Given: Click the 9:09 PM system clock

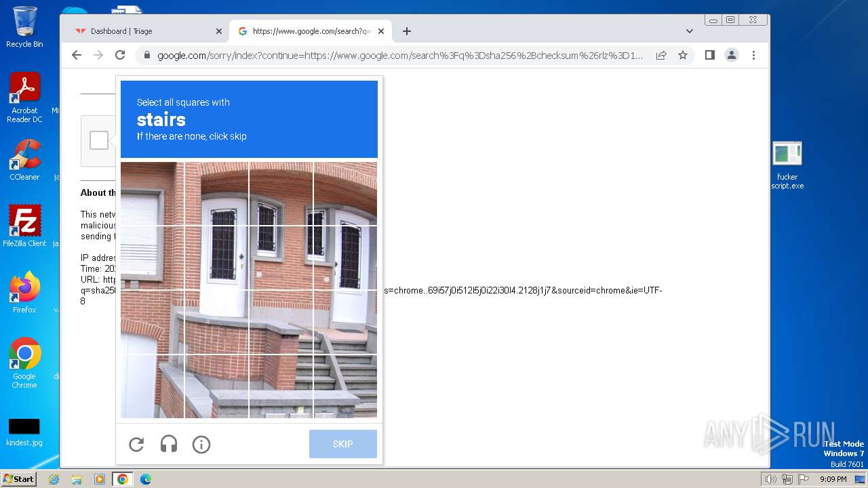Looking at the screenshot, I should point(833,479).
